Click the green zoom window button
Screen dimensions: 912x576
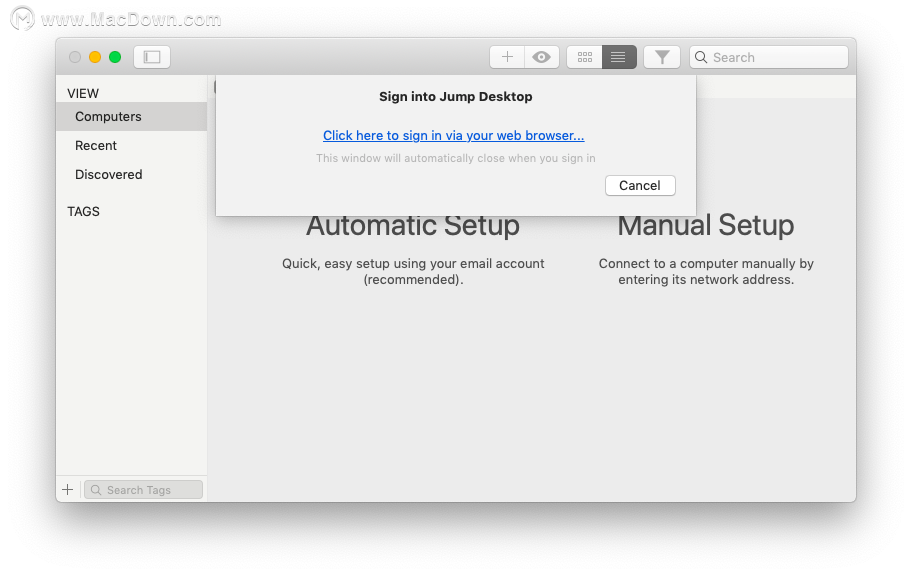(115, 57)
